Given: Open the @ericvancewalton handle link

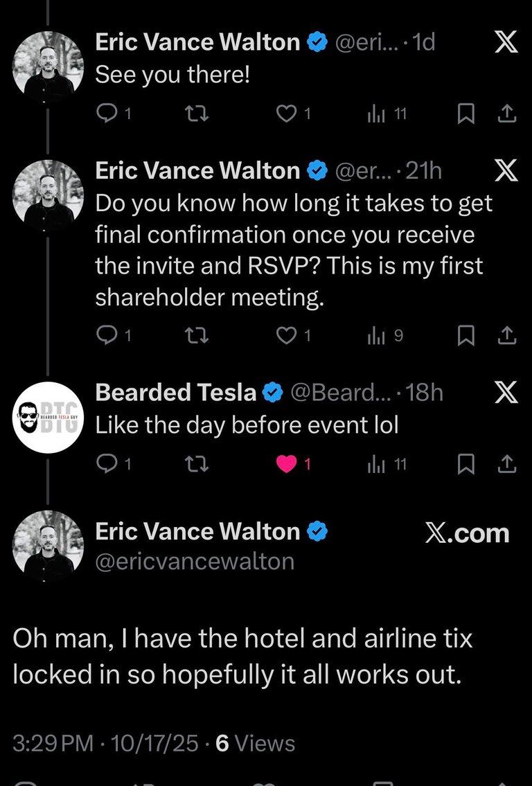Looking at the screenshot, I should (195, 561).
